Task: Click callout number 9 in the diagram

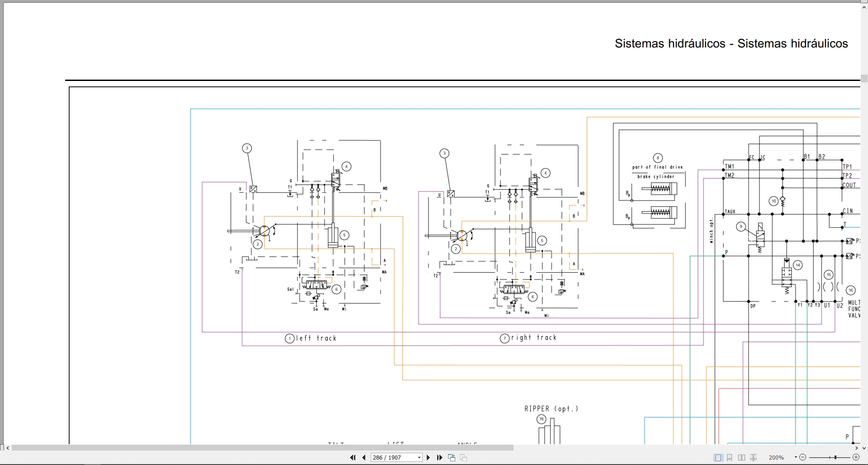Action: [x=741, y=227]
